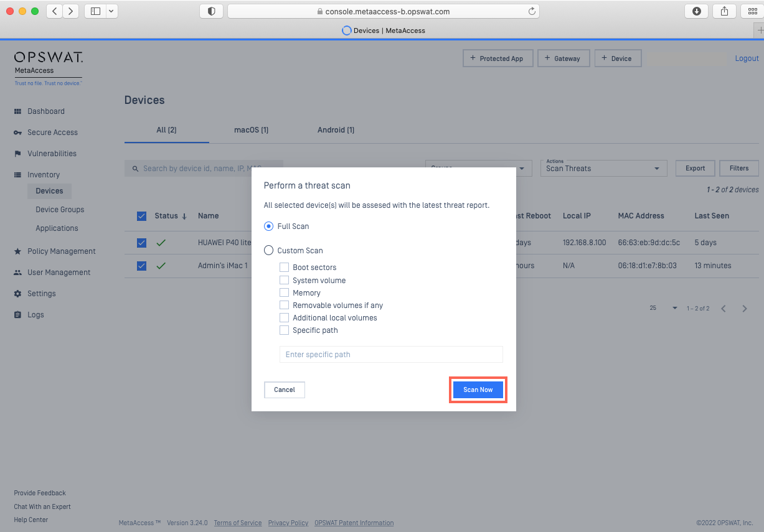Viewport: 764px width, 532px height.
Task: Click the device search field
Action: [x=204, y=169]
